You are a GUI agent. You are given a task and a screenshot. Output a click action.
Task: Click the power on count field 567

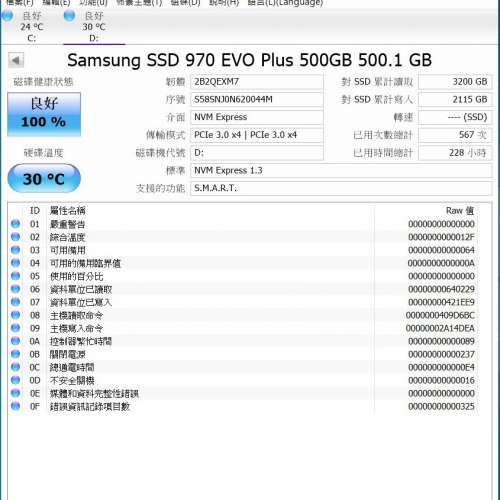pyautogui.click(x=455, y=135)
